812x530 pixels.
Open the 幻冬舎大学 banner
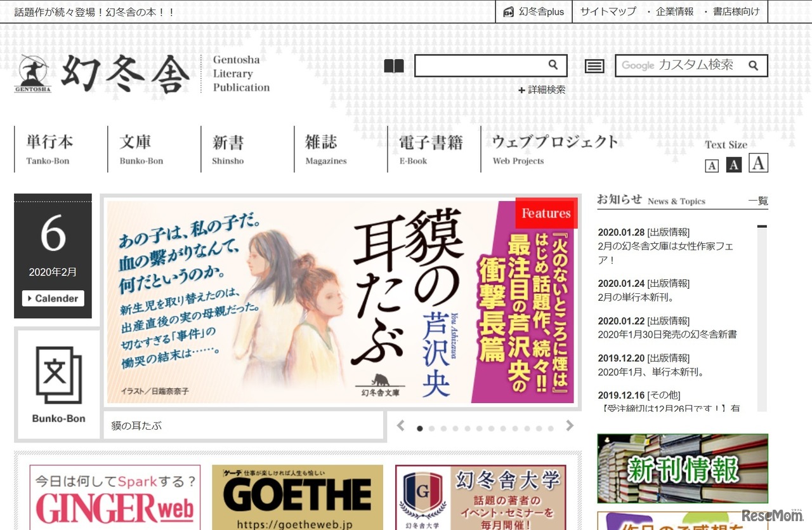click(x=480, y=498)
